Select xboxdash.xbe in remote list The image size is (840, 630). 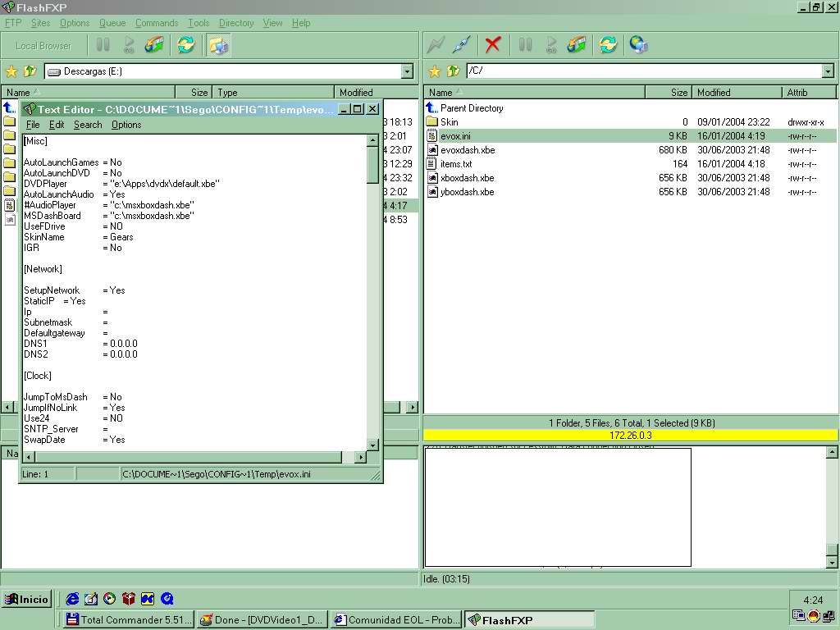coord(467,178)
